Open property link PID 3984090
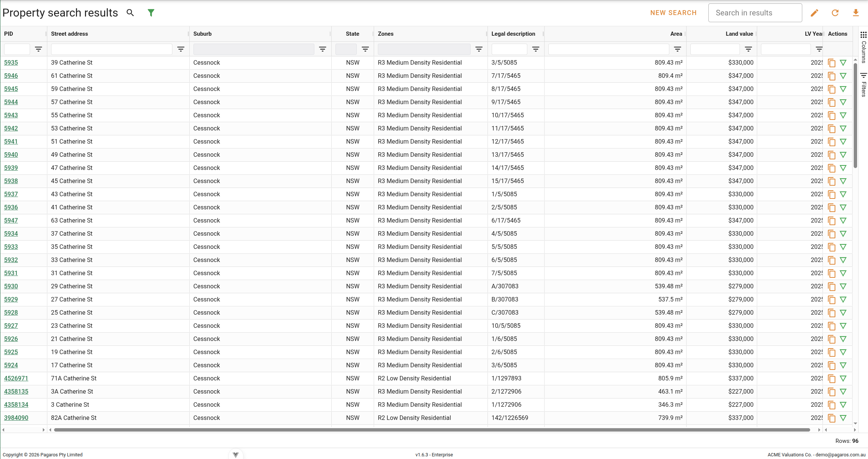The width and height of the screenshot is (868, 459). [x=16, y=418]
